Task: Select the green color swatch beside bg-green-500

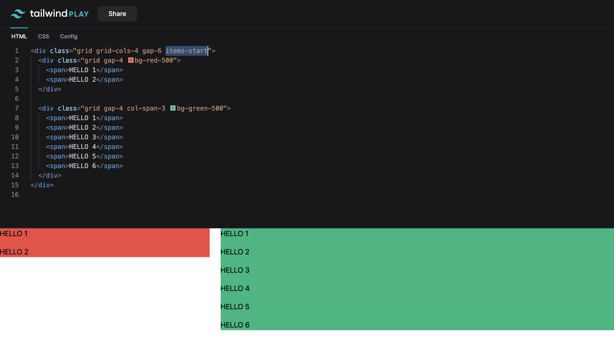Action: click(173, 108)
